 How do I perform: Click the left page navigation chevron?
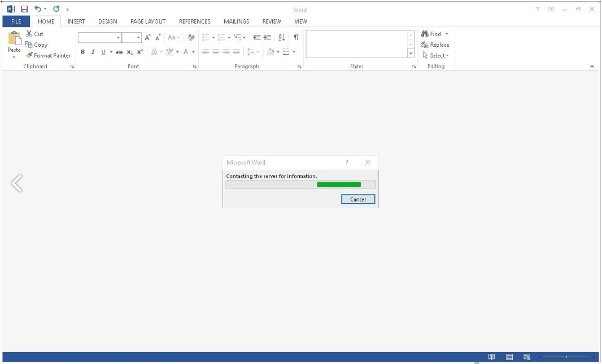coord(18,182)
